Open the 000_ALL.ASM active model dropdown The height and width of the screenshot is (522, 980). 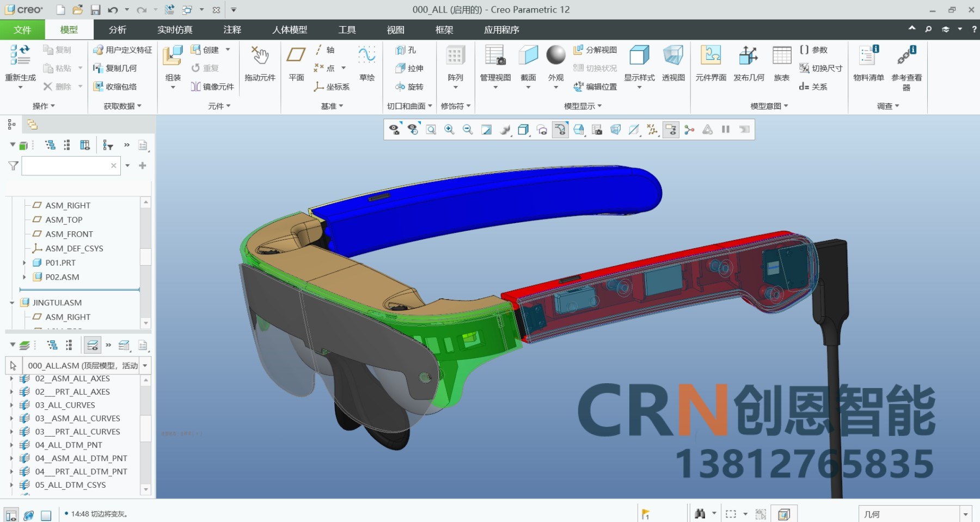(145, 365)
